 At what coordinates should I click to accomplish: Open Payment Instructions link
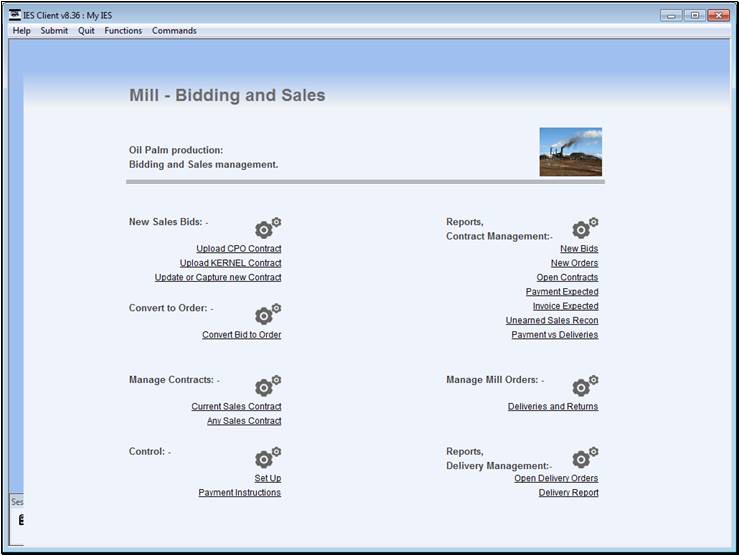point(239,492)
